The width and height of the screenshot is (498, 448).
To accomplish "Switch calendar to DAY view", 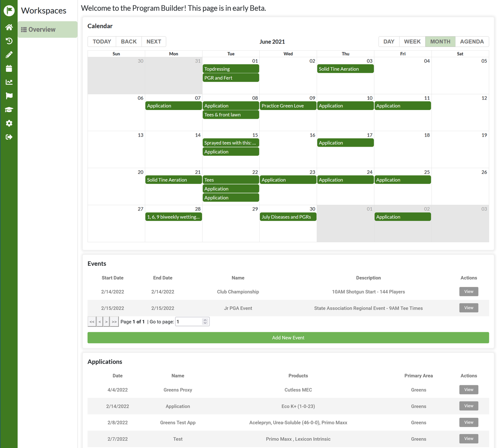I will pos(389,42).
